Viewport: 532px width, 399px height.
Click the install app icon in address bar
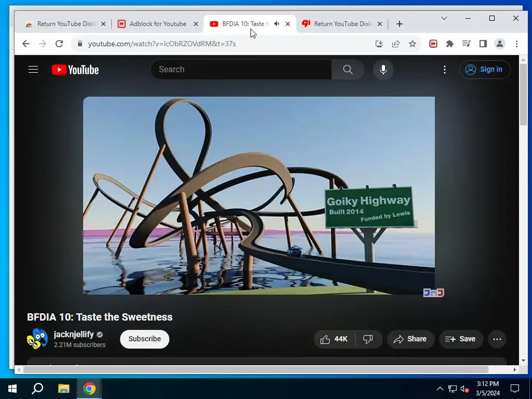pyautogui.click(x=379, y=44)
